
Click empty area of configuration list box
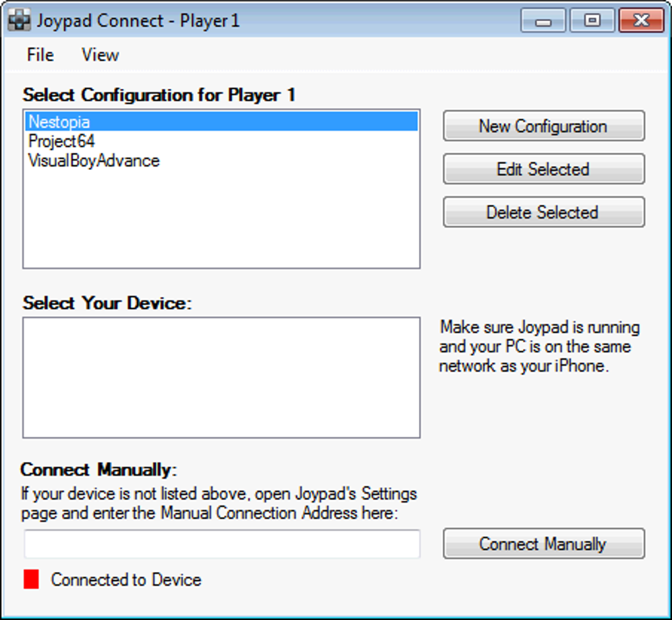click(x=221, y=219)
